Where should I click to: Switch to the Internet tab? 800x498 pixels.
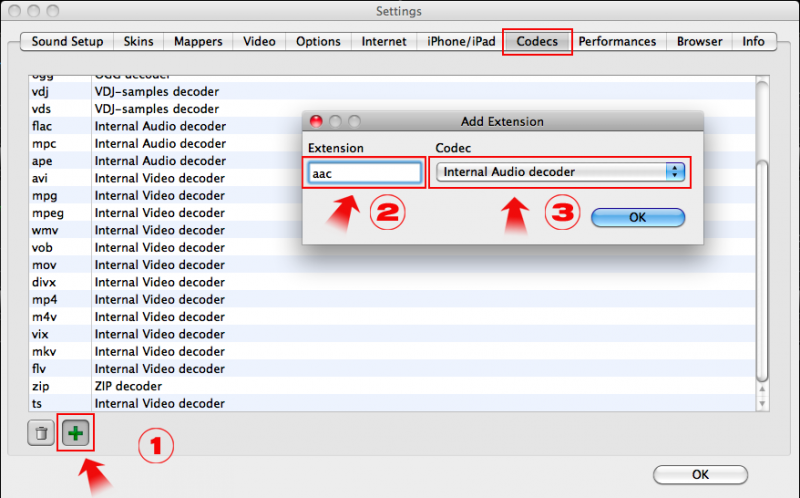[384, 42]
